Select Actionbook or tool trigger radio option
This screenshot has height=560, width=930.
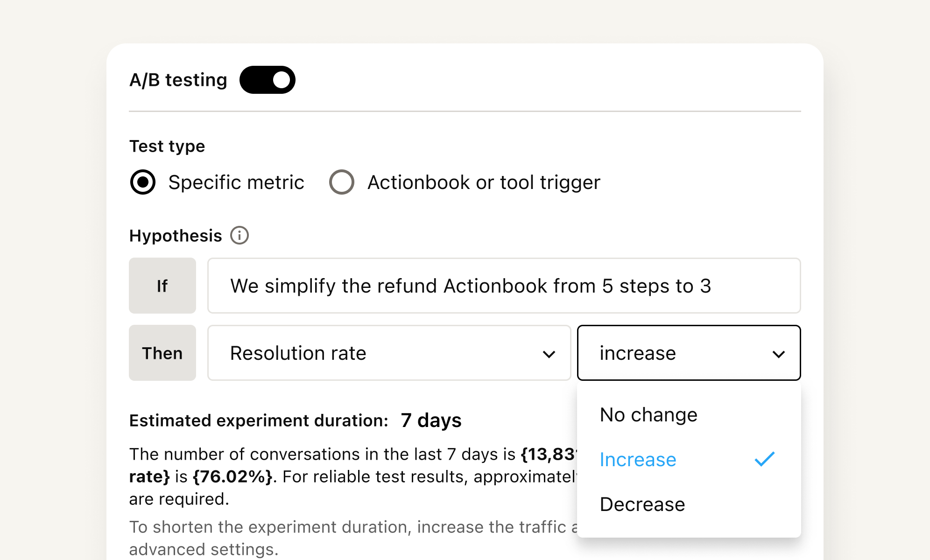click(342, 182)
